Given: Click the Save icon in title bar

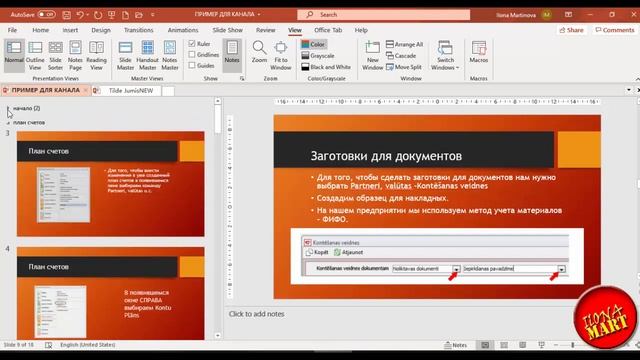Looking at the screenshot, I should click(x=67, y=15).
